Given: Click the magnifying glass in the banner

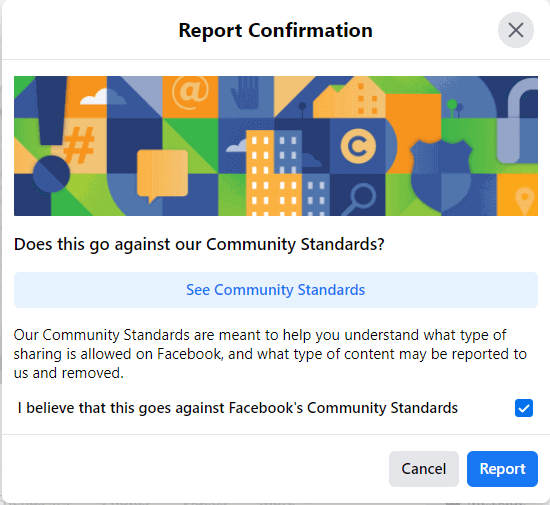Looking at the screenshot, I should [x=359, y=198].
